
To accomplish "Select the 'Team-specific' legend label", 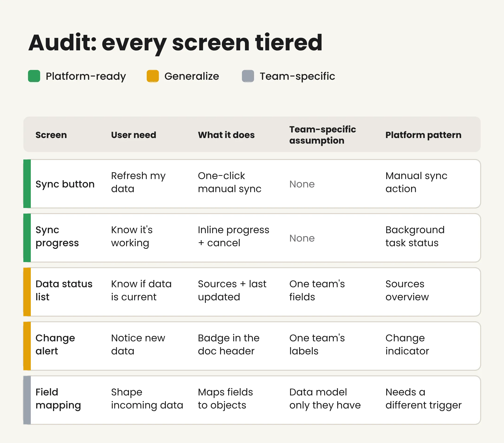I will click(297, 76).
